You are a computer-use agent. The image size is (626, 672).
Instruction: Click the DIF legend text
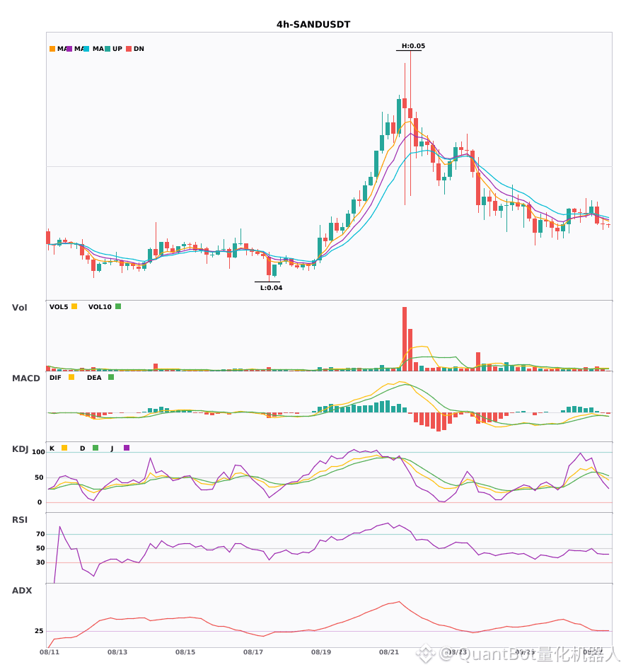pos(55,378)
